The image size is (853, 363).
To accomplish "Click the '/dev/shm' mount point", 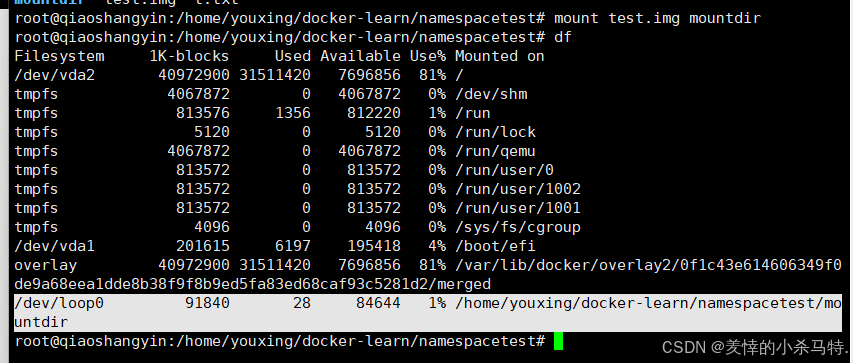I will (491, 94).
